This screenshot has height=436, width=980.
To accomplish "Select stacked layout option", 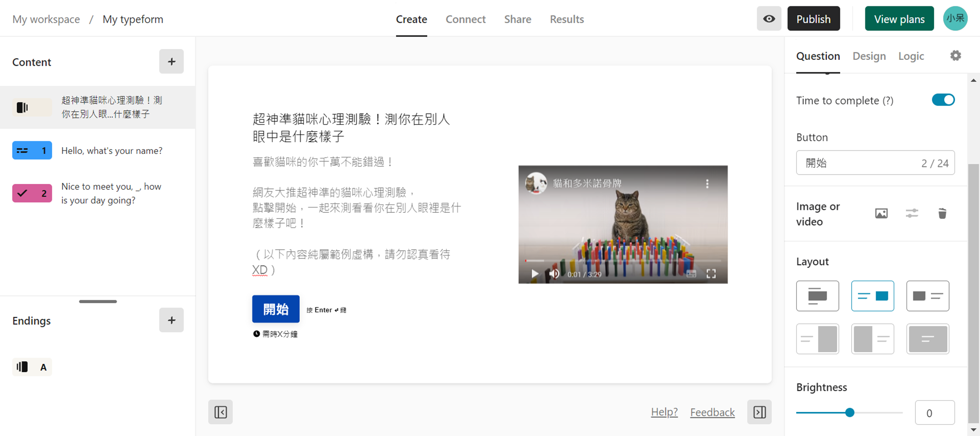I will [x=817, y=296].
